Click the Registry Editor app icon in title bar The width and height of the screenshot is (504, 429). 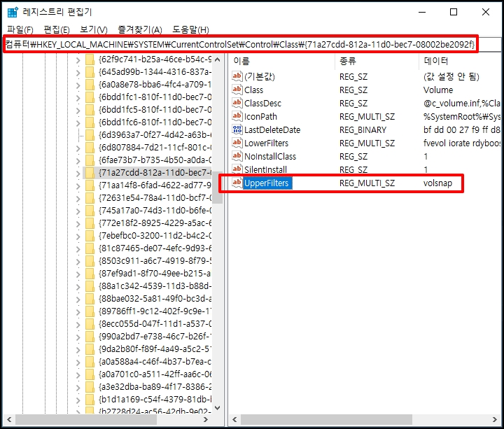click(13, 12)
